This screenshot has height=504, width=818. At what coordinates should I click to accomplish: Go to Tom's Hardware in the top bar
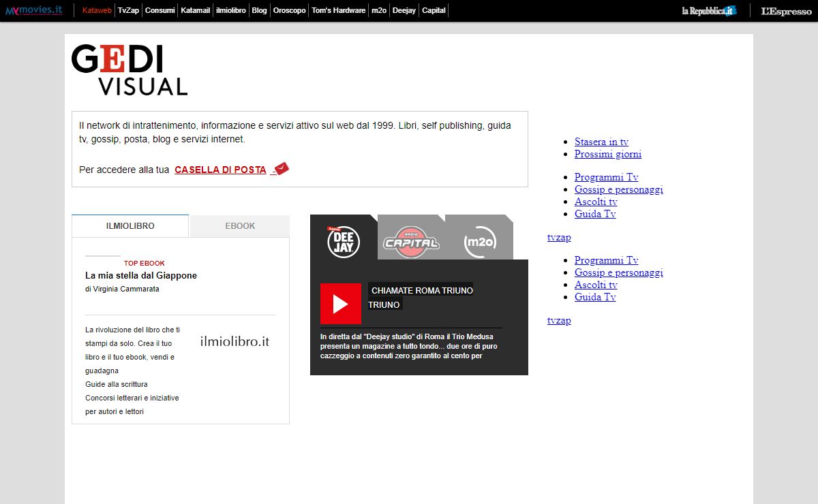pyautogui.click(x=338, y=10)
